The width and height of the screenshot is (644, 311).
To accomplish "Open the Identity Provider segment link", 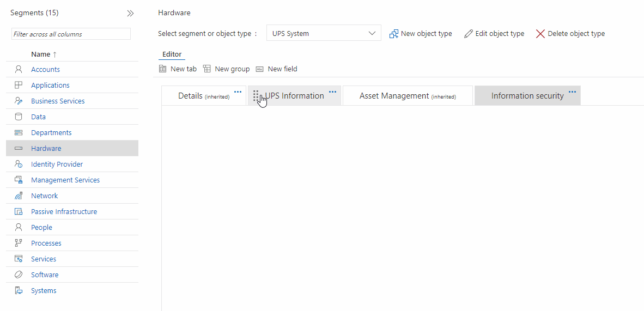I will click(57, 164).
